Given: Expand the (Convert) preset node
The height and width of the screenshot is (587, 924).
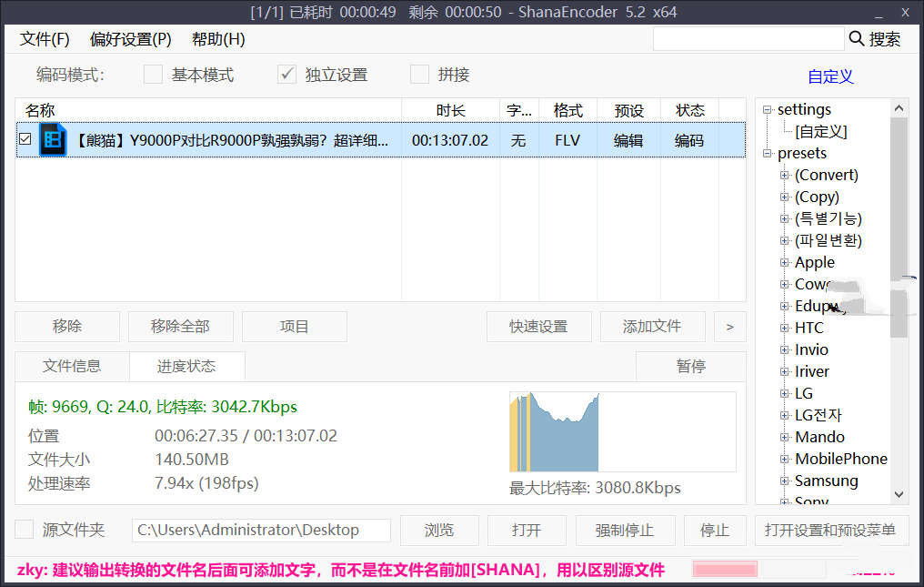Looking at the screenshot, I should 784,175.
